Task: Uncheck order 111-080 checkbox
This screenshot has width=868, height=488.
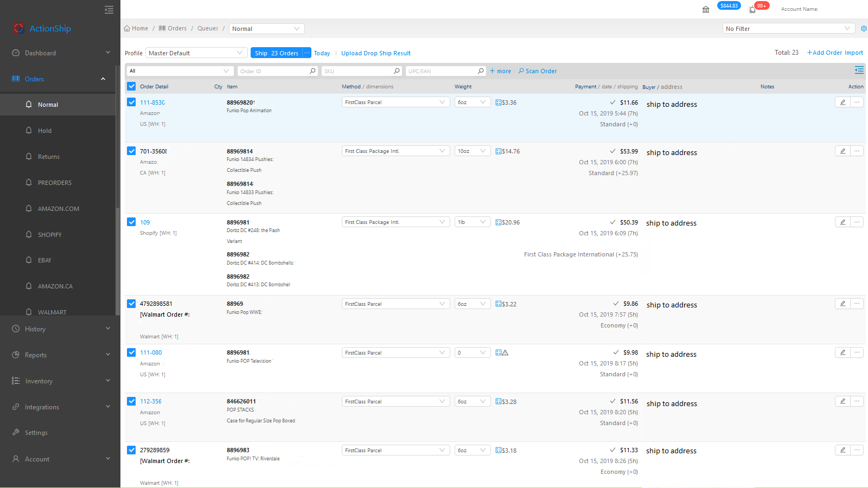Action: (x=131, y=352)
